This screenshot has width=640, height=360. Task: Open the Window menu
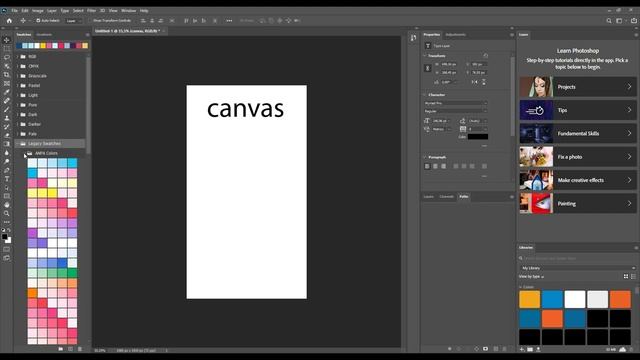pos(129,11)
